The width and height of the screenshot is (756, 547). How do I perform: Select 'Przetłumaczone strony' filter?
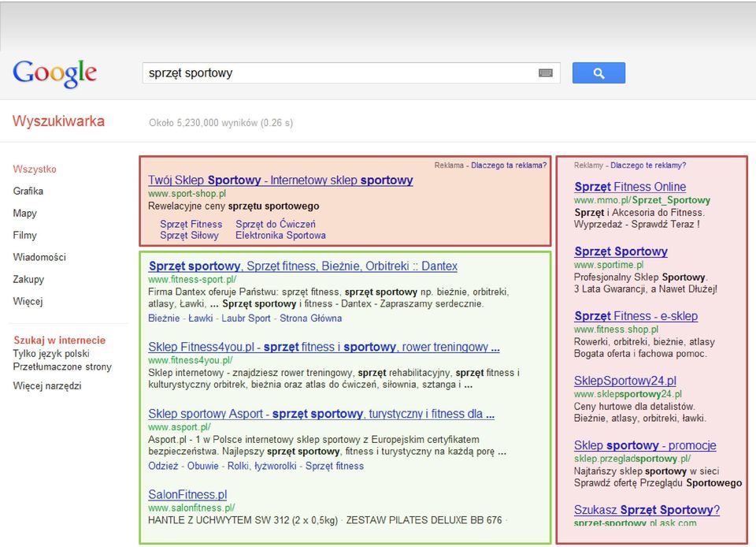62,367
